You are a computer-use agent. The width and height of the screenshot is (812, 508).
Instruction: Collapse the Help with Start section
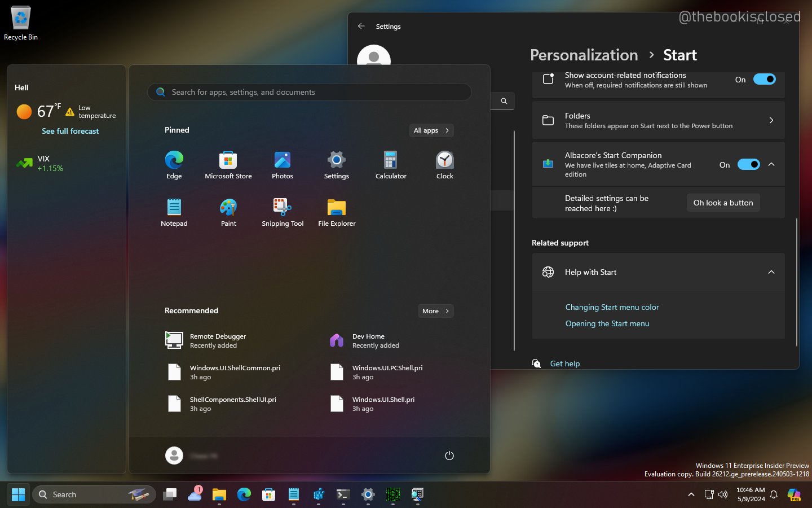coord(771,272)
